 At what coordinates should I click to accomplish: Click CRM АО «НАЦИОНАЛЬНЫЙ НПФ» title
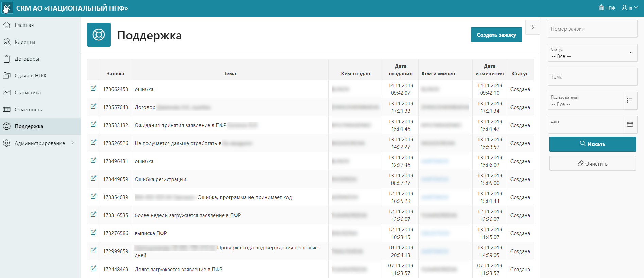(x=72, y=8)
